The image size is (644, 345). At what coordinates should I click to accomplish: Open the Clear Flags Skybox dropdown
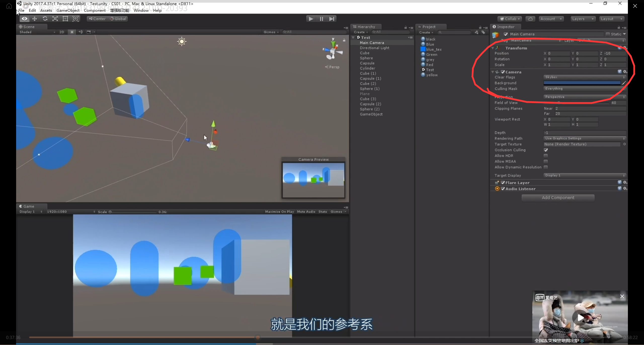(584, 77)
